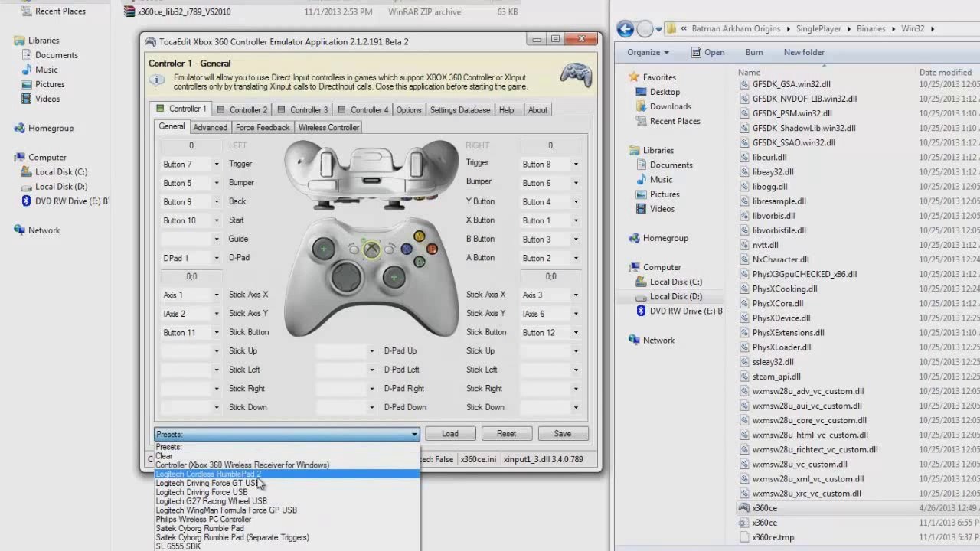
Task: Select Local Disk (C:) in right sidebar
Action: [675, 282]
